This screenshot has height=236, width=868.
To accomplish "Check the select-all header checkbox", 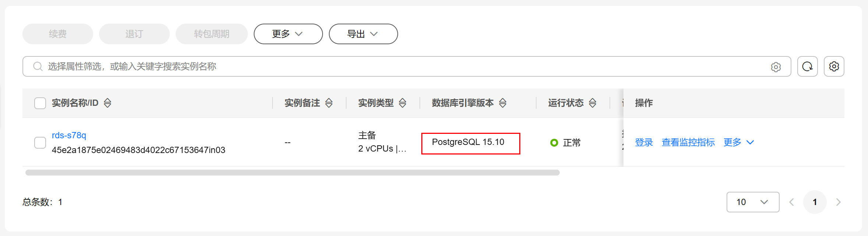I will coord(40,103).
